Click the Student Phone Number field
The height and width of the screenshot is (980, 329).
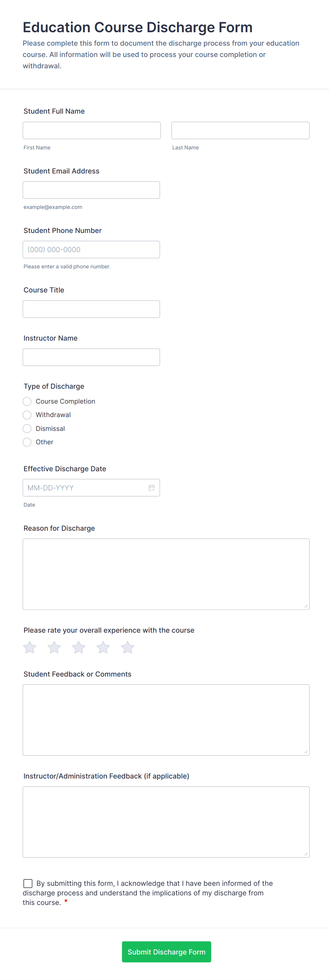91,250
